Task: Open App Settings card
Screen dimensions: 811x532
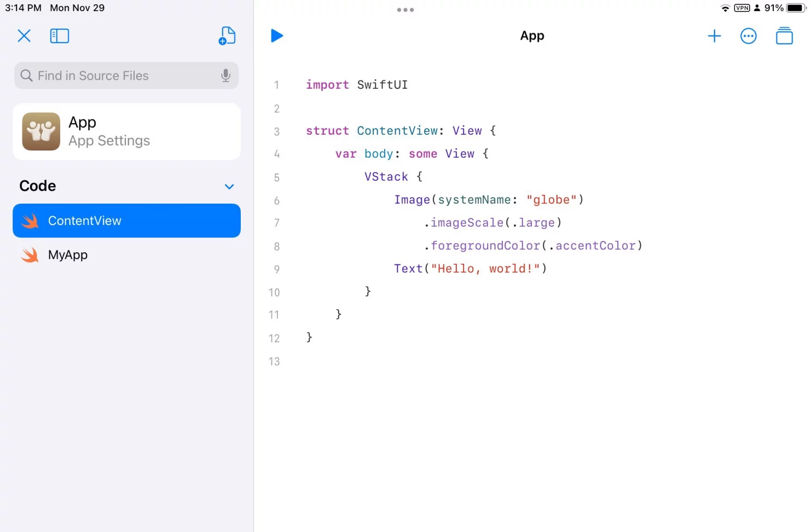Action: click(x=126, y=131)
